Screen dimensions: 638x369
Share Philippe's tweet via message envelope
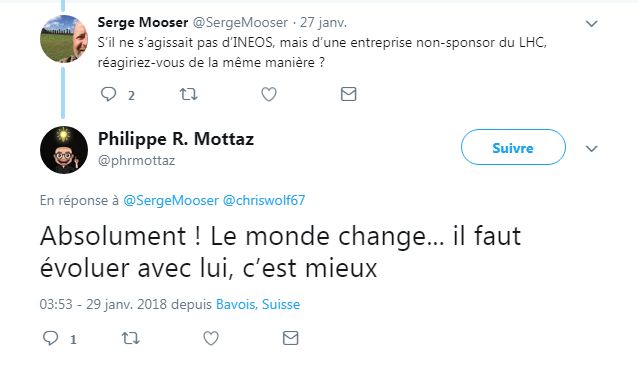(291, 338)
